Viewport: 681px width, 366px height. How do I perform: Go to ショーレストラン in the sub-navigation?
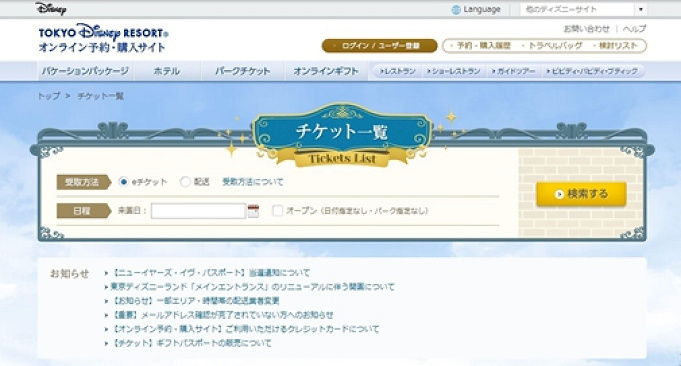[x=454, y=71]
